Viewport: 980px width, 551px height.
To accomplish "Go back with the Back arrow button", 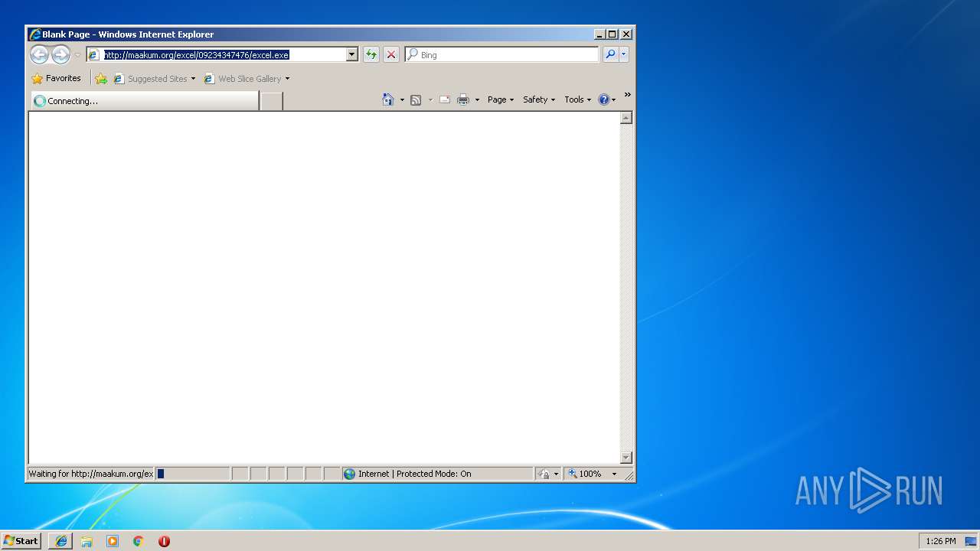I will pyautogui.click(x=40, y=54).
